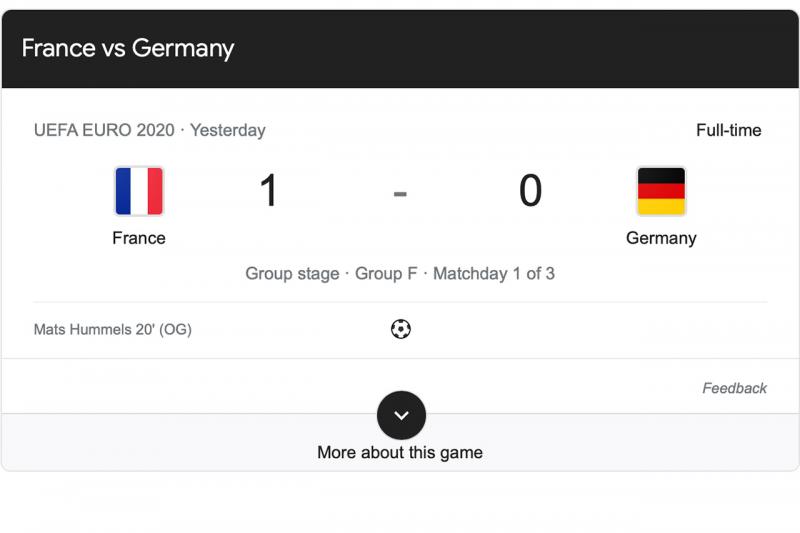Click the Mats Hummels 20' (OG) entry
The image size is (800, 533).
(113, 329)
